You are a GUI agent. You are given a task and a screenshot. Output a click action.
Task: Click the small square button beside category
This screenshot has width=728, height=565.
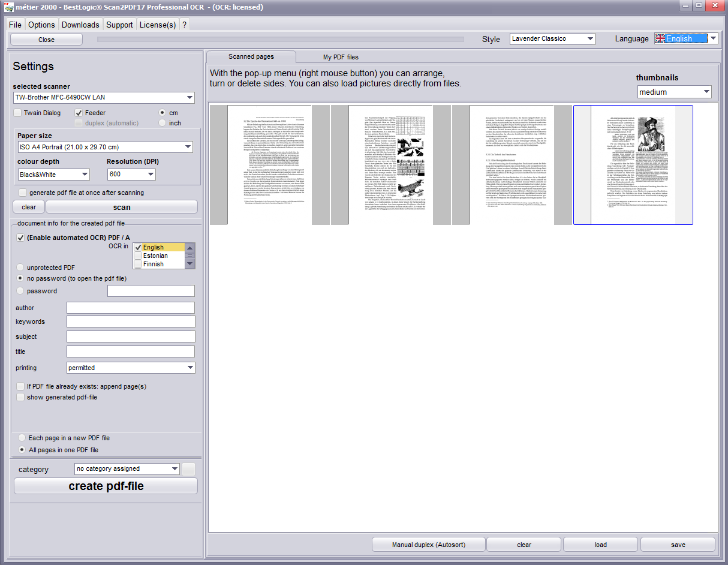click(189, 469)
